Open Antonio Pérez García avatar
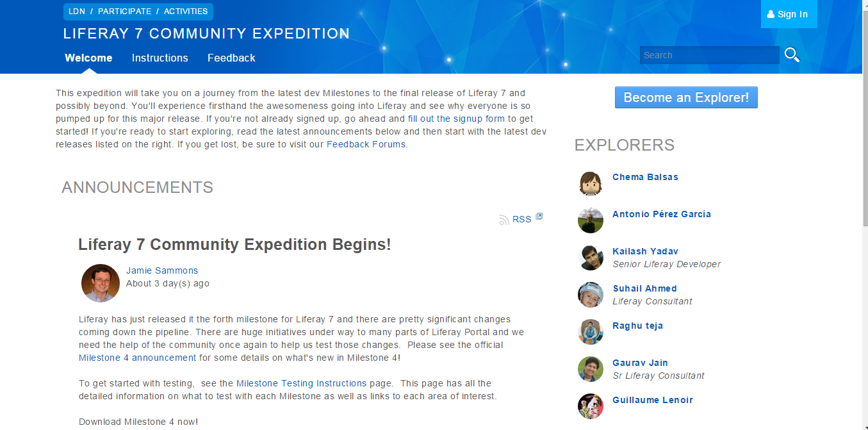868x430 pixels. tap(591, 220)
